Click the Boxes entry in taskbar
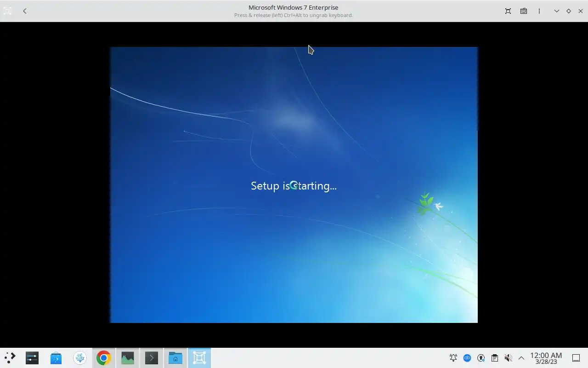 pos(199,358)
